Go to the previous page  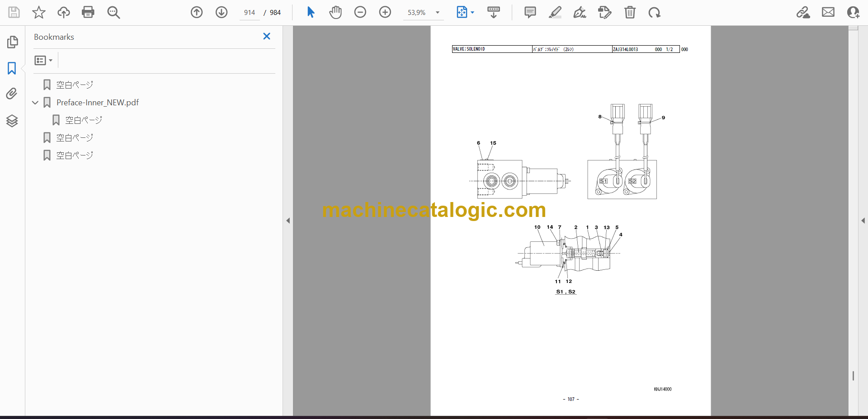(x=197, y=12)
